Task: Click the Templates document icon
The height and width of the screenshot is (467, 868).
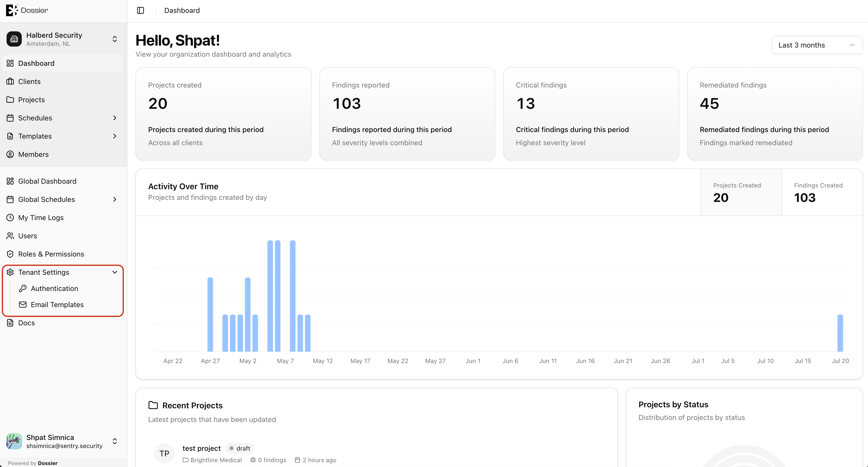Action: tap(10, 136)
